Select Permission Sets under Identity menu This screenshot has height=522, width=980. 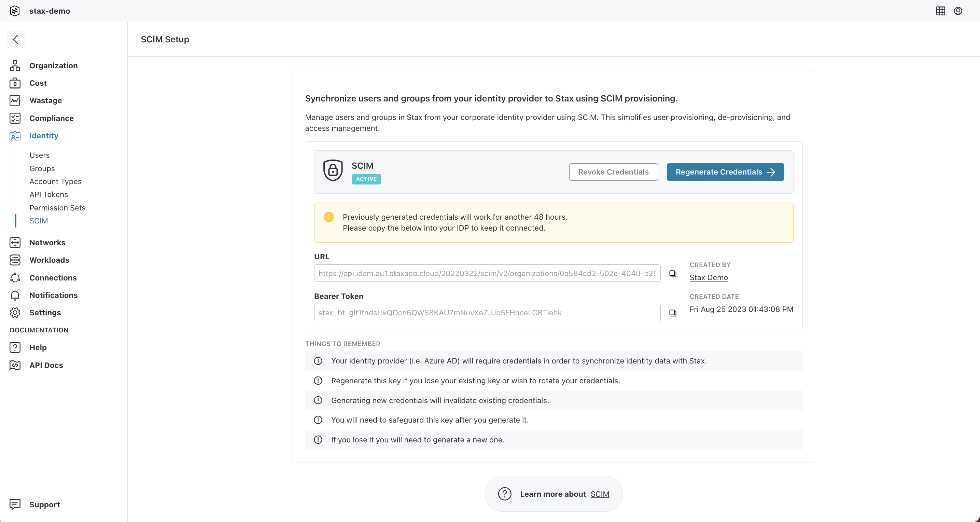tap(58, 207)
